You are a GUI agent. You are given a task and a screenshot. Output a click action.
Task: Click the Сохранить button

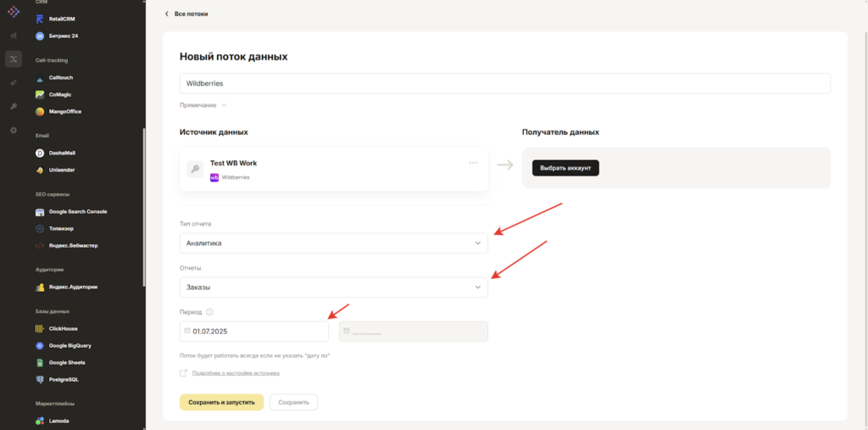click(x=294, y=402)
